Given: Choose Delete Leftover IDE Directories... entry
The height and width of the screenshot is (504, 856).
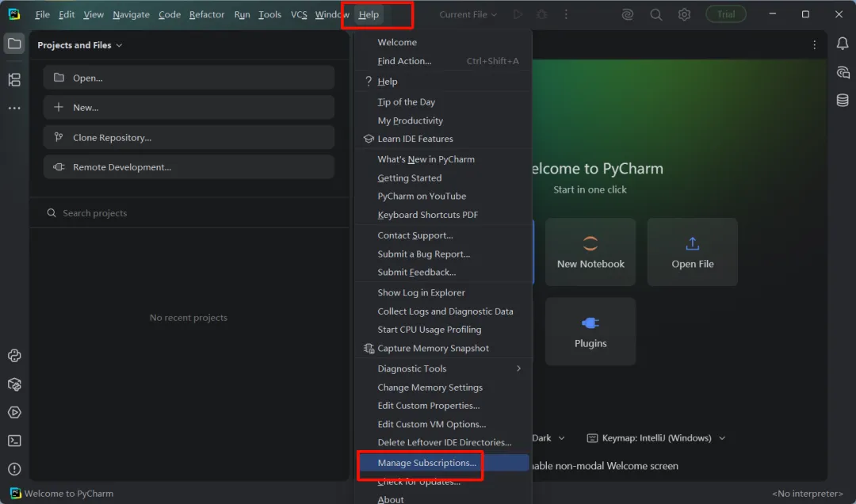Looking at the screenshot, I should [x=443, y=442].
